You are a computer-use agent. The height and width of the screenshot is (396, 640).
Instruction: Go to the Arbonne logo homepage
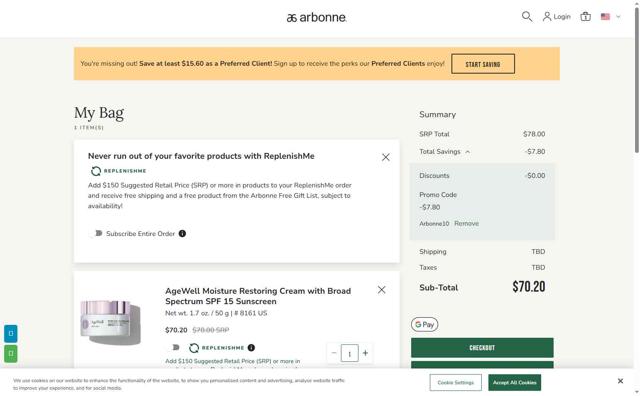pyautogui.click(x=316, y=18)
